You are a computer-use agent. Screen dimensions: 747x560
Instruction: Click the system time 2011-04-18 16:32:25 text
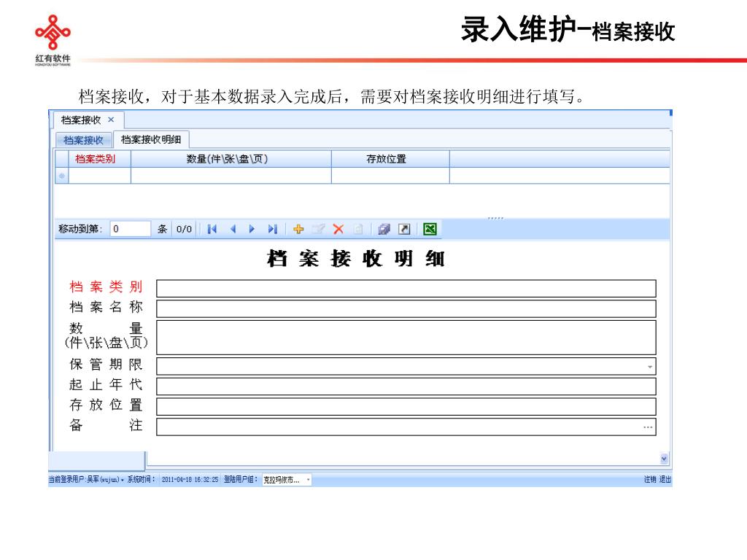190,480
